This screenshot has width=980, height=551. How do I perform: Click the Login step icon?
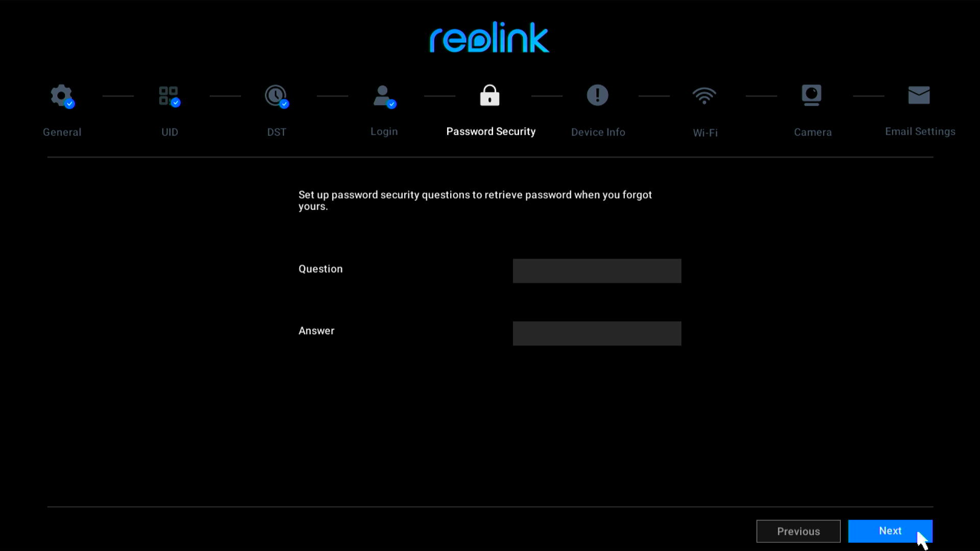click(x=382, y=95)
